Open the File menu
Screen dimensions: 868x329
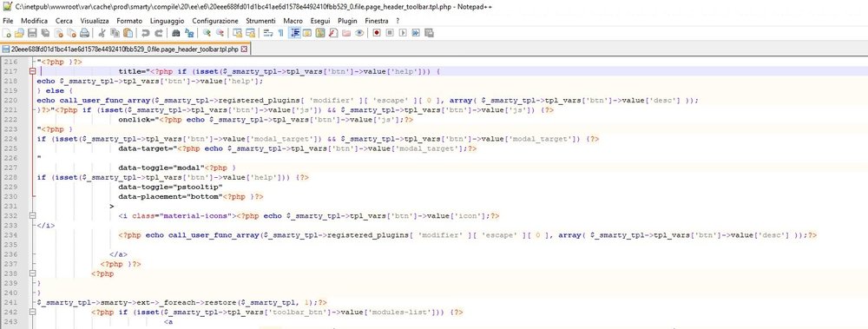[8, 21]
